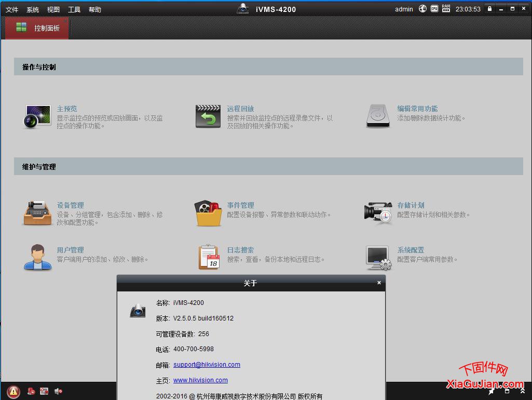This screenshot has width=532, height=400.
Task: Click the 配置存储计划和相关参数 description text
Action: click(x=433, y=215)
